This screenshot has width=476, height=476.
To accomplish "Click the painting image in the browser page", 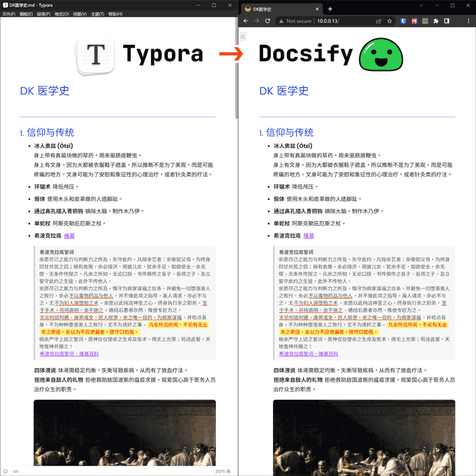I will point(364,437).
